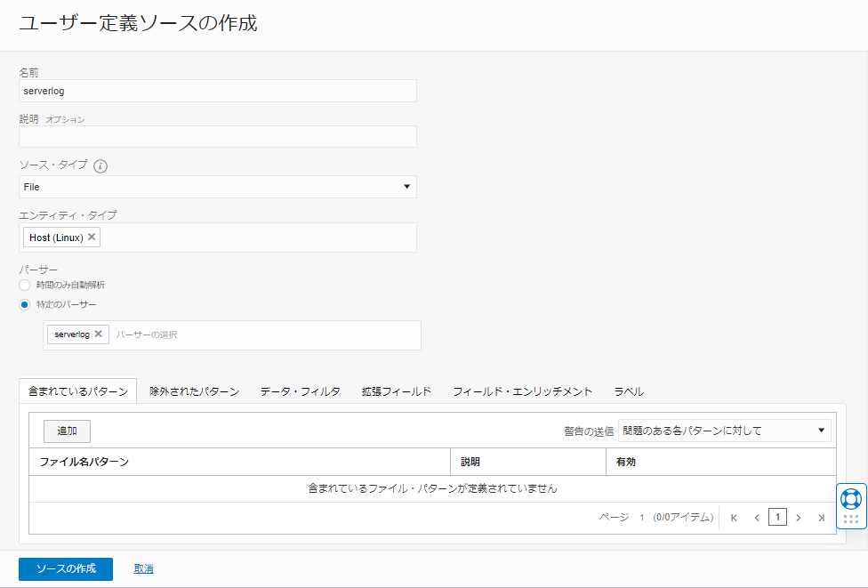The image size is (868, 588).
Task: Select the 時間のみ自動解析 parser option
Action: click(25, 285)
